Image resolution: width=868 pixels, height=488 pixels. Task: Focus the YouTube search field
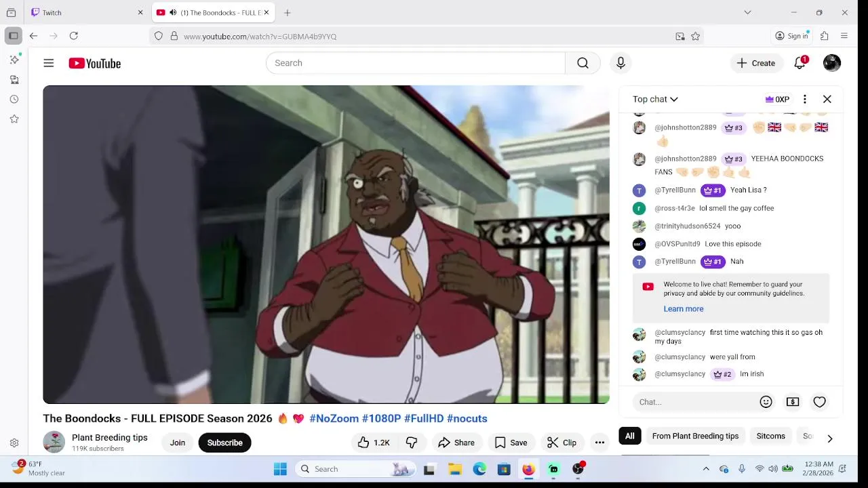tap(416, 63)
